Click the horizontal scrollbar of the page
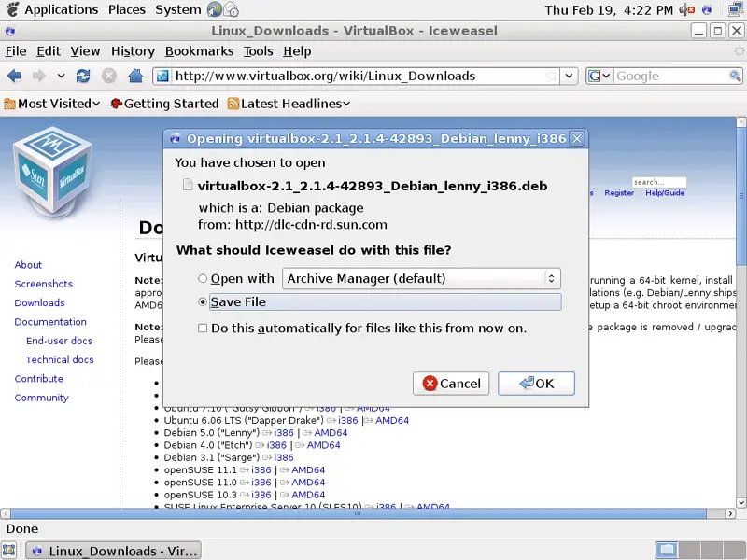Screen dimensions: 747x560 (359, 514)
